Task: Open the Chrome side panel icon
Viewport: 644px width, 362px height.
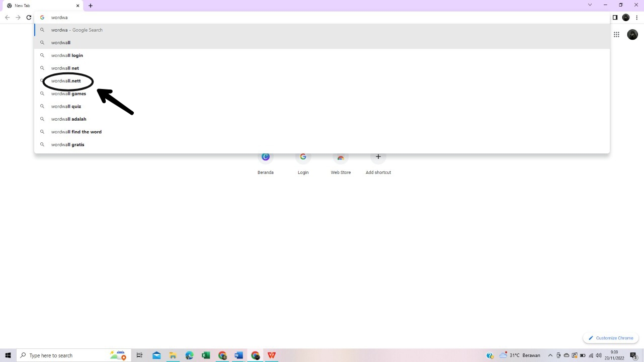Action: click(x=615, y=17)
